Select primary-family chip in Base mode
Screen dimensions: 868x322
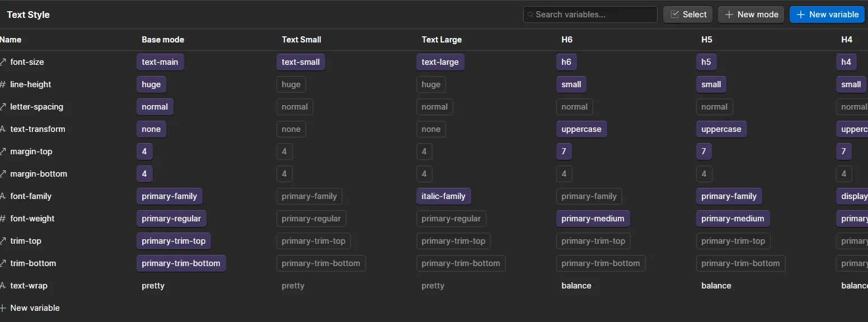tap(170, 196)
